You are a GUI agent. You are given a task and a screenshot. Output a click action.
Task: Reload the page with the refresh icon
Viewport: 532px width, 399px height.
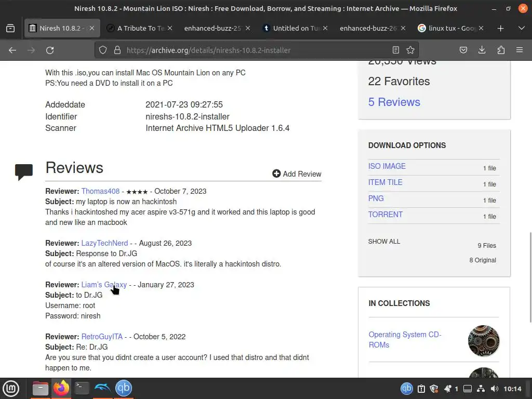point(50,50)
